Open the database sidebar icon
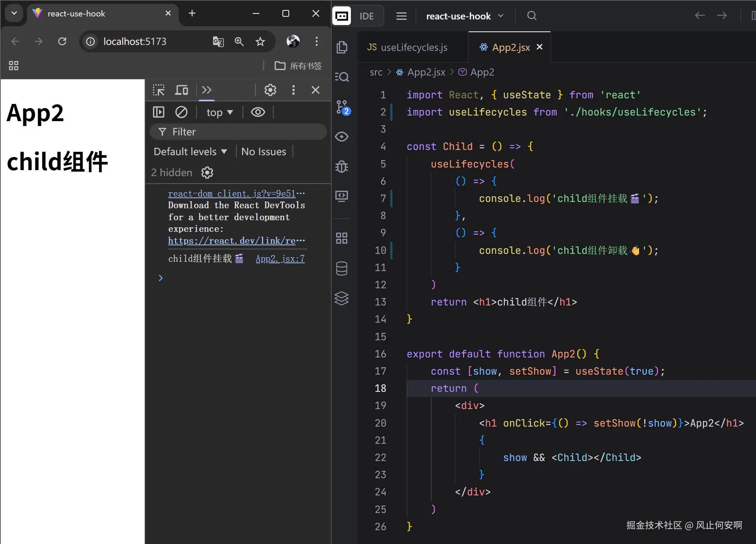 [x=342, y=268]
